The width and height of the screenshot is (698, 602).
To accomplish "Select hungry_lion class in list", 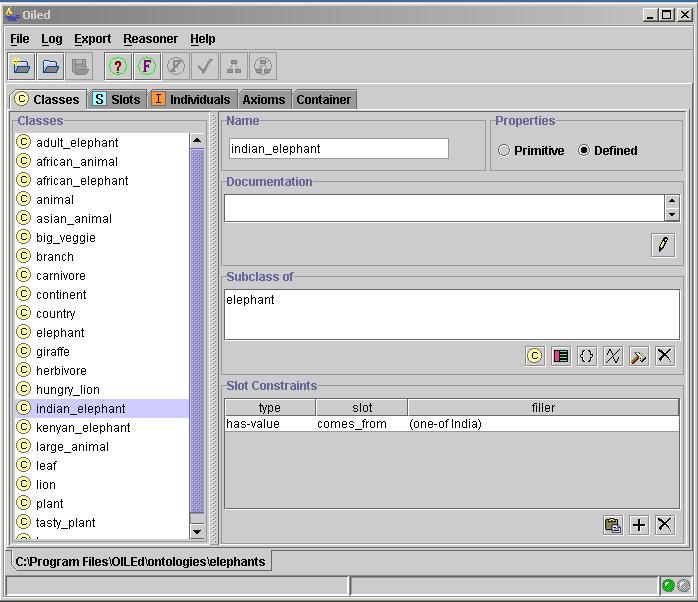I will (x=102, y=390).
